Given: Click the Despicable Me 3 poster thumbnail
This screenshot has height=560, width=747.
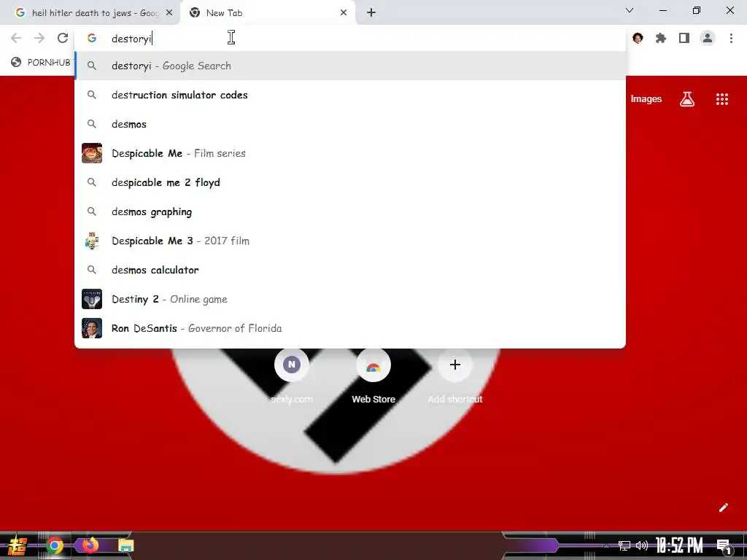Looking at the screenshot, I should pyautogui.click(x=92, y=241).
